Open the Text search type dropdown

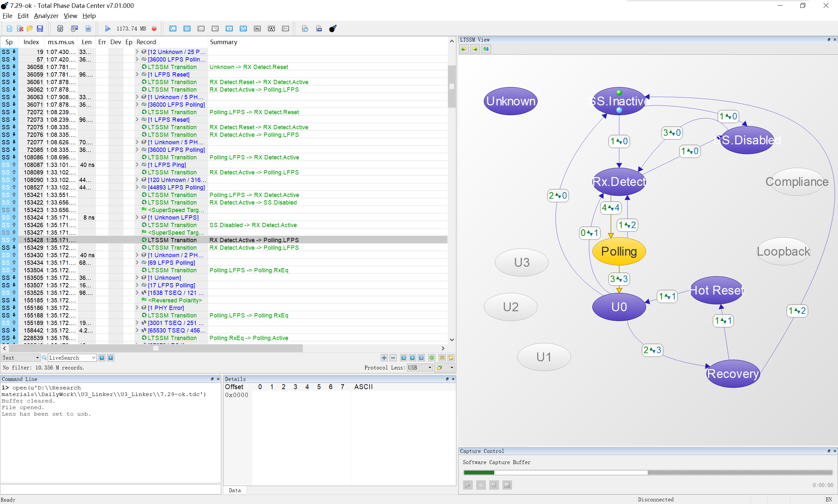(21, 358)
